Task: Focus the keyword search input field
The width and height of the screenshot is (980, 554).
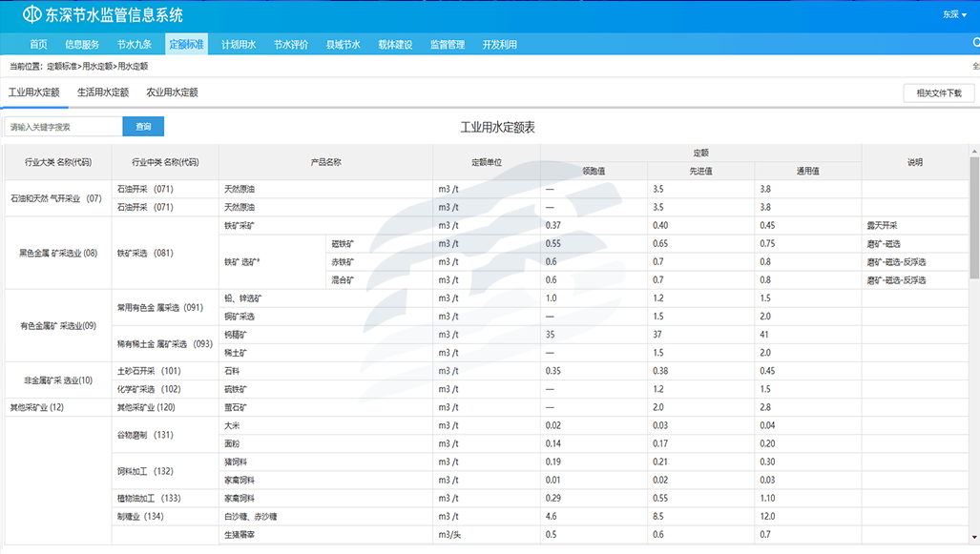Action: pyautogui.click(x=63, y=127)
